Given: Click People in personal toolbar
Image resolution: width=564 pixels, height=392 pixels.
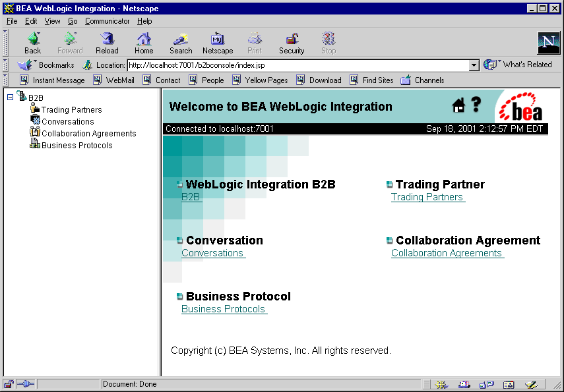Looking at the screenshot, I should pos(206,80).
